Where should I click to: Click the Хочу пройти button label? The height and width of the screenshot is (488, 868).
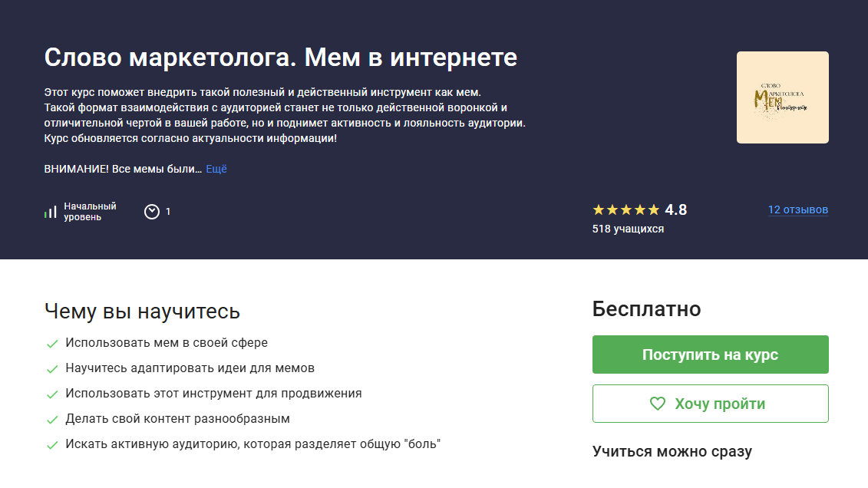[720, 404]
